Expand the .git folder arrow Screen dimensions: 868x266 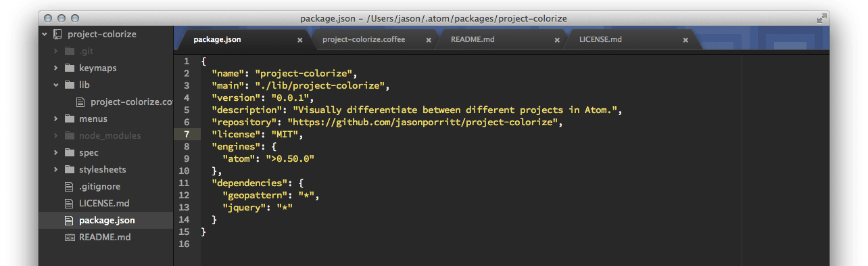[56, 51]
